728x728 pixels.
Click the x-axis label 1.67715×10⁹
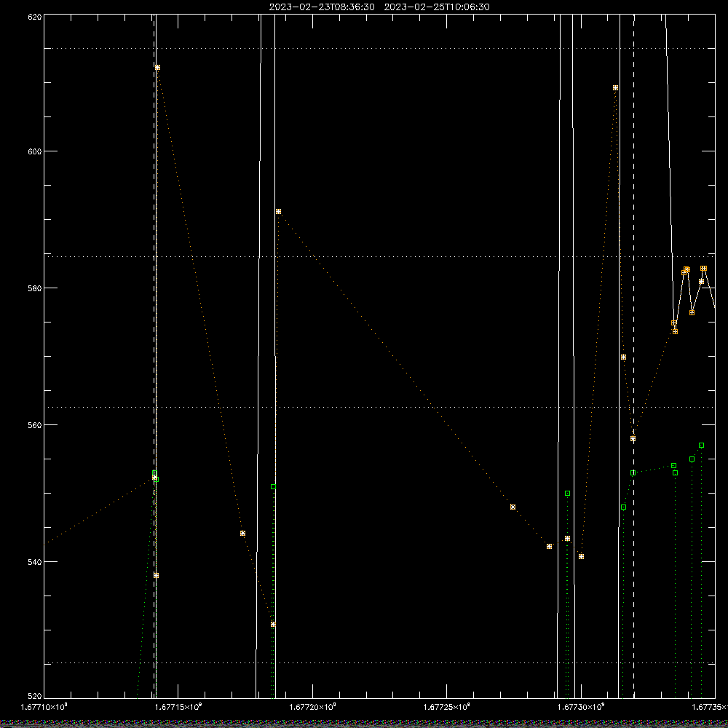click(x=178, y=707)
